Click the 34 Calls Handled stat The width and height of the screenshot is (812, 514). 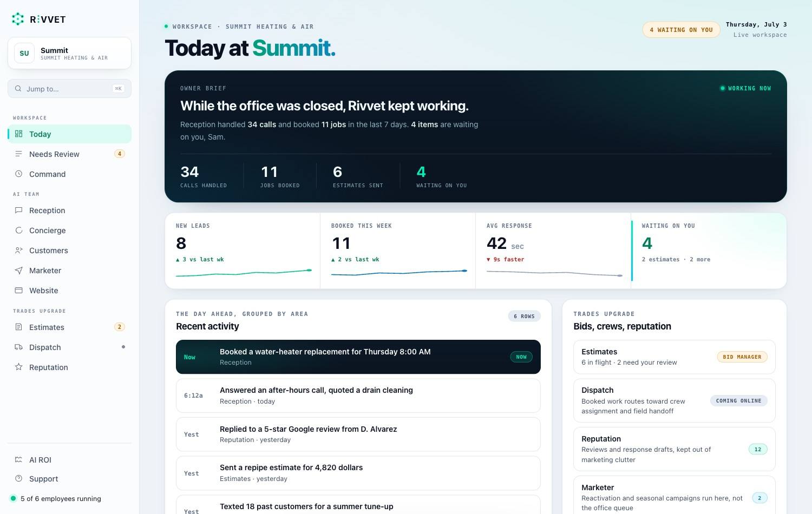pyautogui.click(x=204, y=176)
